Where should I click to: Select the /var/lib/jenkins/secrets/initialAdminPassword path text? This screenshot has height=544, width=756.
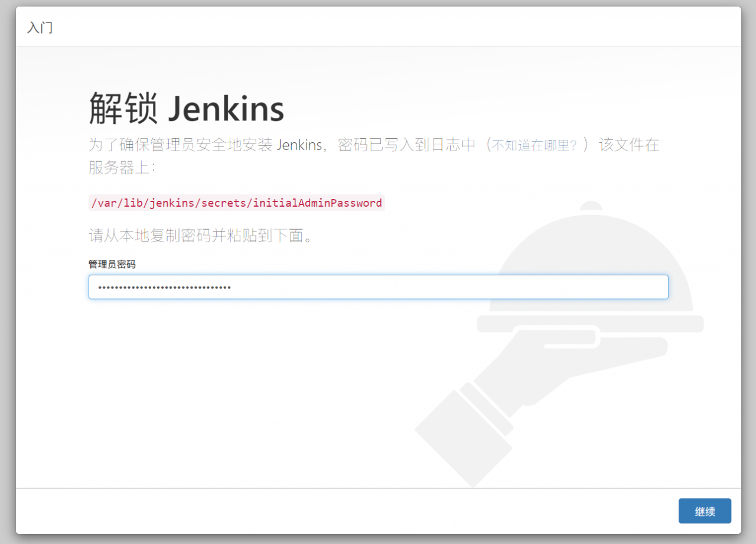tap(236, 203)
